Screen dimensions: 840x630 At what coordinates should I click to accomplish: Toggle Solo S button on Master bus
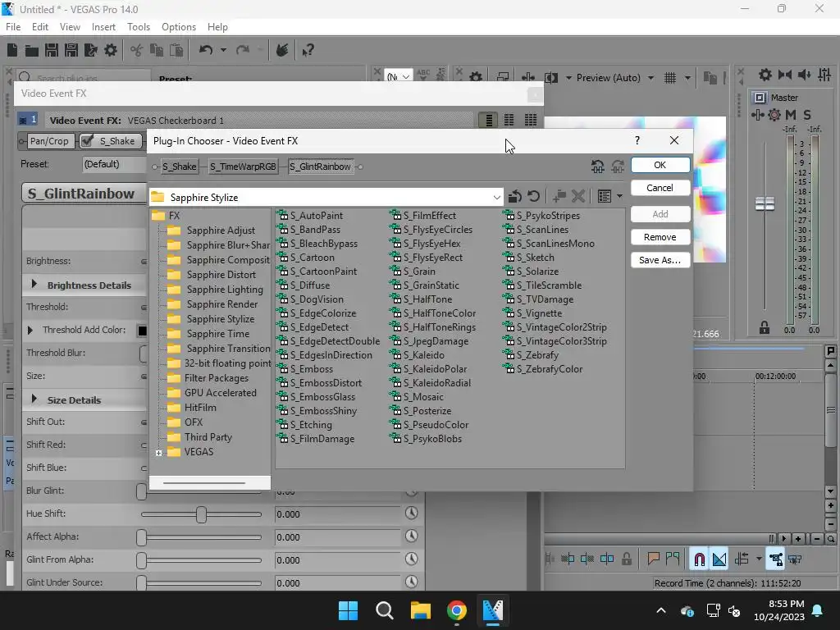click(x=807, y=115)
